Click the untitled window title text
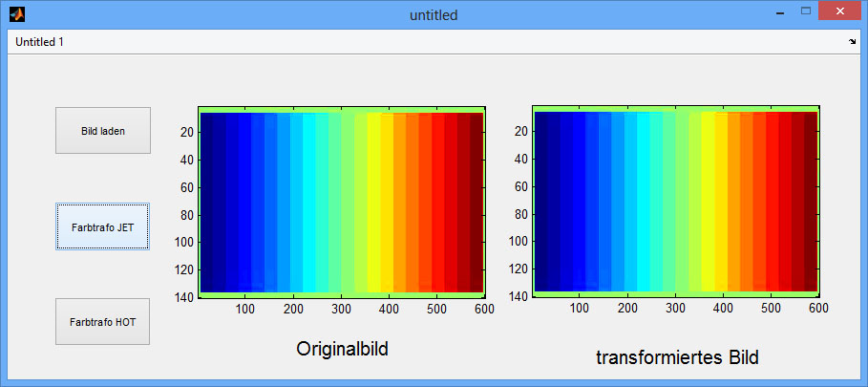This screenshot has height=387, width=868. (434, 15)
